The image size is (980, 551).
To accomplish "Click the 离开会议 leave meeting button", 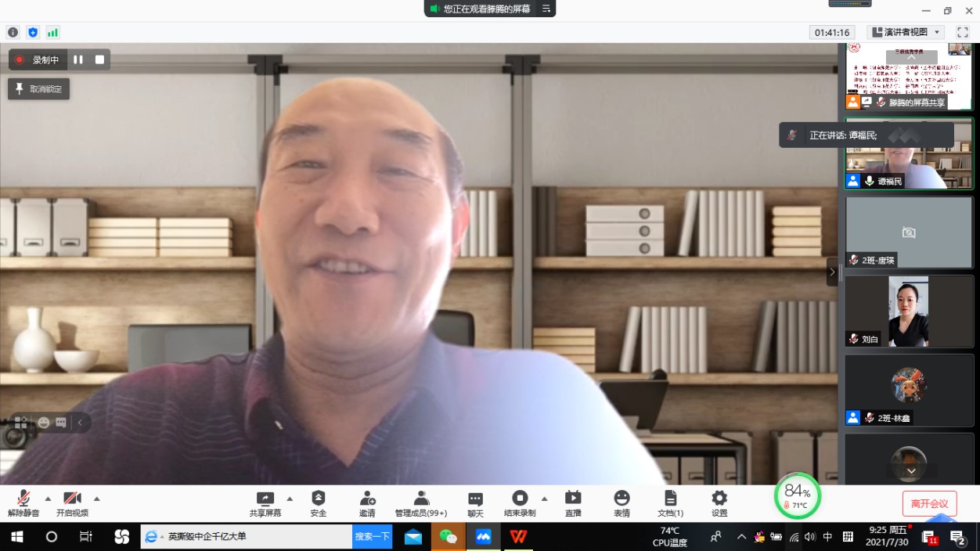I will [x=929, y=503].
